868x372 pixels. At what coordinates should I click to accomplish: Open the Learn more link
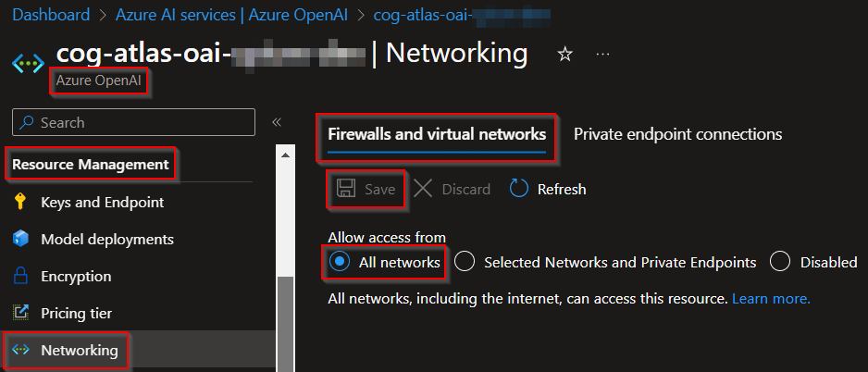point(771,299)
